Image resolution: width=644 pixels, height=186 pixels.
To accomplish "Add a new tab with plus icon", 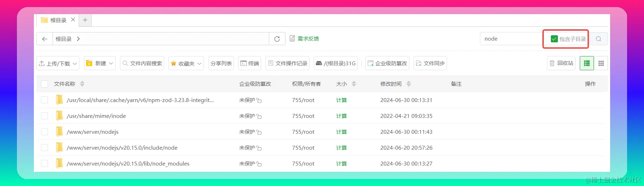I will pyautogui.click(x=85, y=20).
